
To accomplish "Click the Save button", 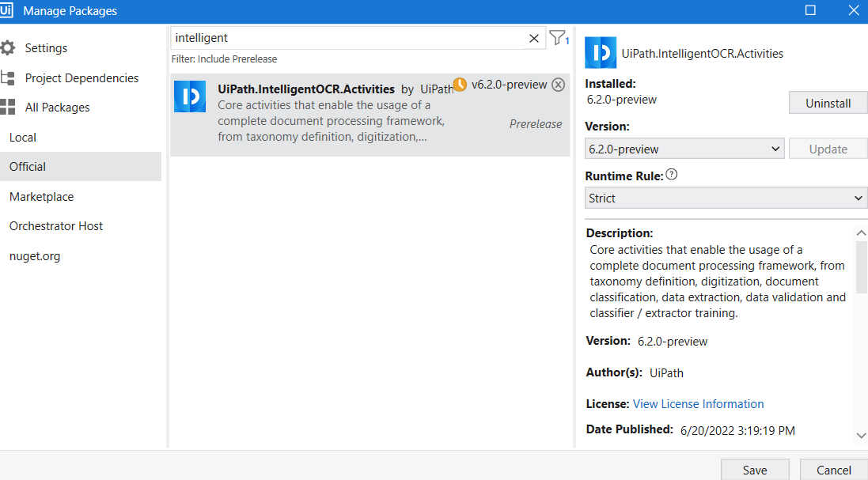I will point(754,470).
